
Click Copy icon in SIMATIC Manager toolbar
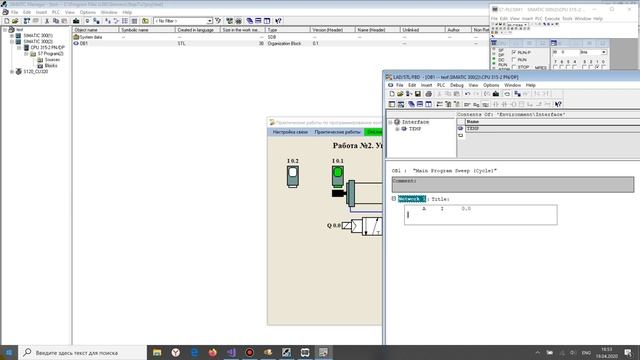tap(56, 21)
